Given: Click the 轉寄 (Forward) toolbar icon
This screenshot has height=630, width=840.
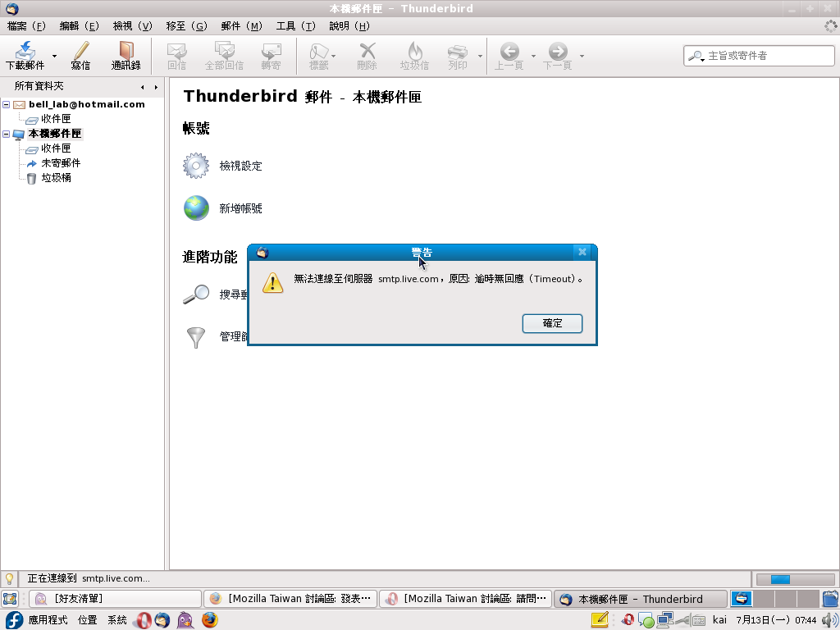Looking at the screenshot, I should 271,55.
